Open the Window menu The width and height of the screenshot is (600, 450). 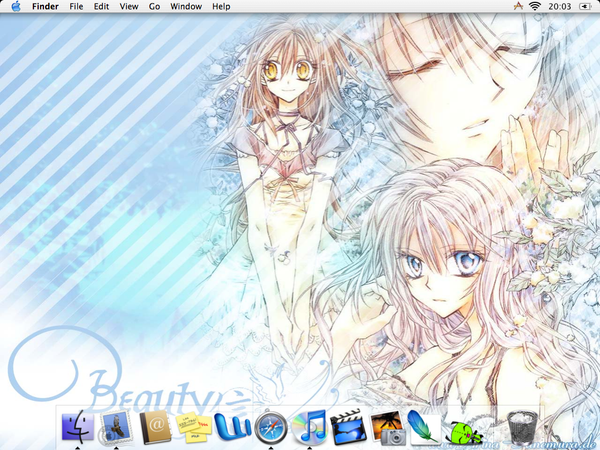tap(186, 7)
